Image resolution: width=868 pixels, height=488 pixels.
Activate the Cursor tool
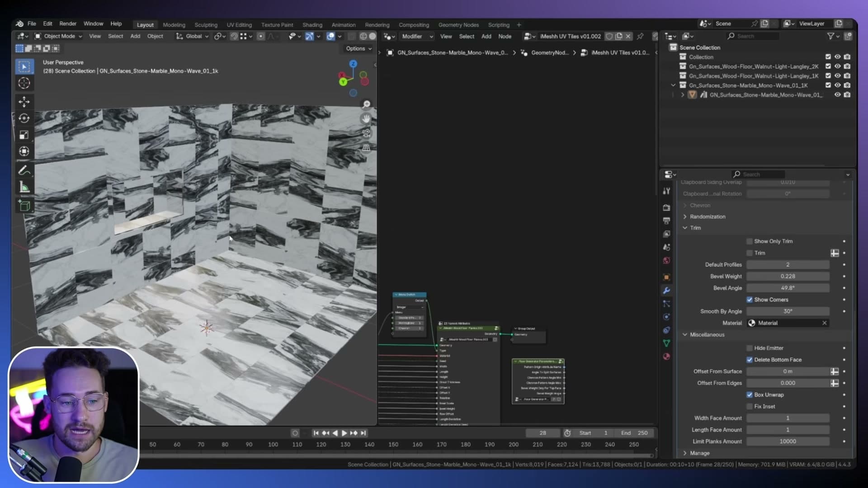[24, 83]
